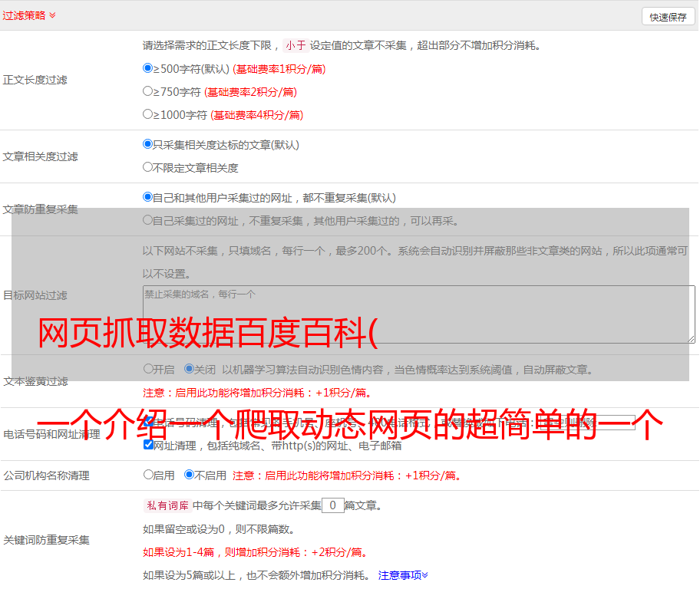The height and width of the screenshot is (589, 700).
Task: Choose the ≥750字符 length option
Action: point(147,91)
